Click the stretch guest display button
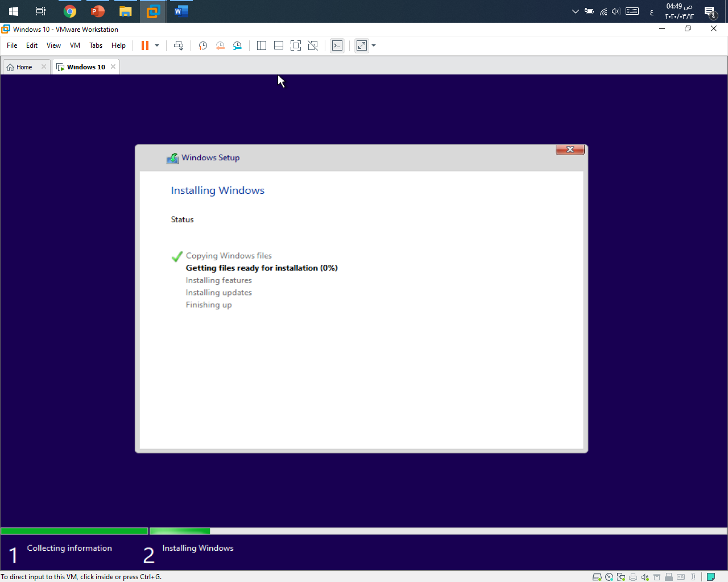The height and width of the screenshot is (582, 728). coord(362,45)
